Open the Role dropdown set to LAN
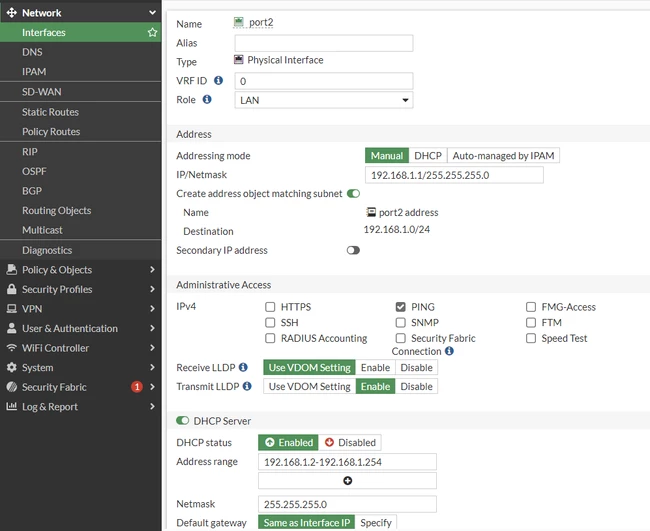The width and height of the screenshot is (650, 531). [324, 100]
